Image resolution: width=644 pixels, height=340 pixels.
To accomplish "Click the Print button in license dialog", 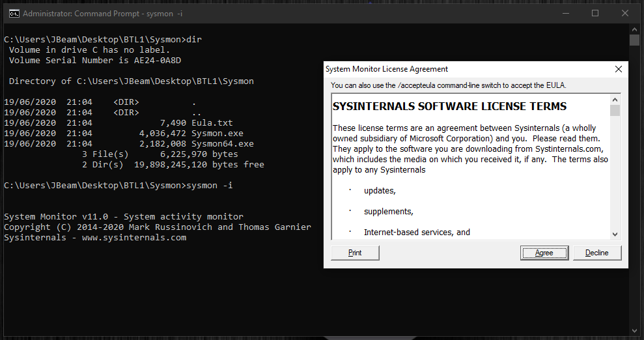I will (x=355, y=253).
